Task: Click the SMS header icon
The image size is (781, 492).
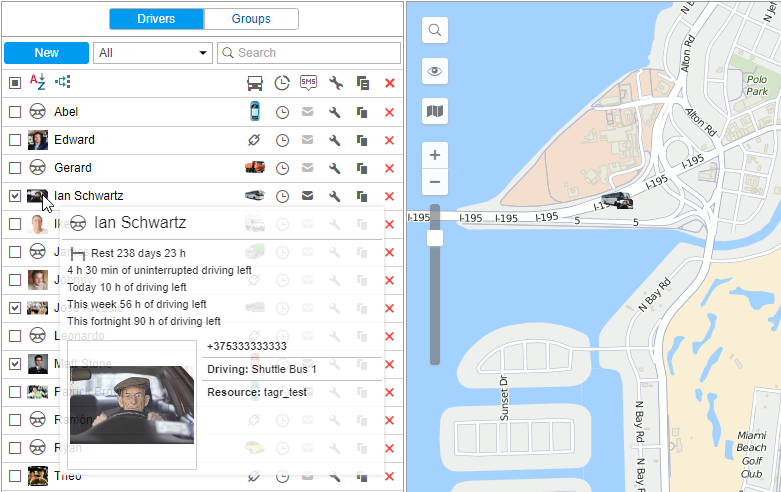Action: pos(308,83)
